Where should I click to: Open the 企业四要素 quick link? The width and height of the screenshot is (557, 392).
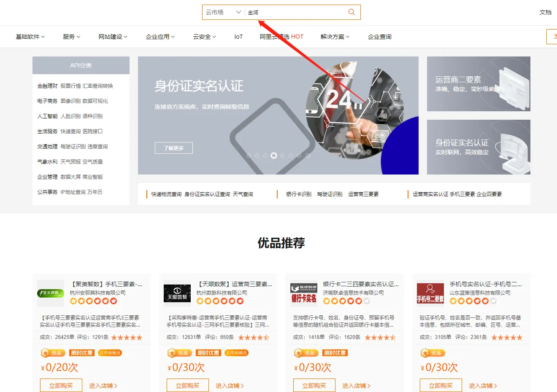(x=489, y=194)
